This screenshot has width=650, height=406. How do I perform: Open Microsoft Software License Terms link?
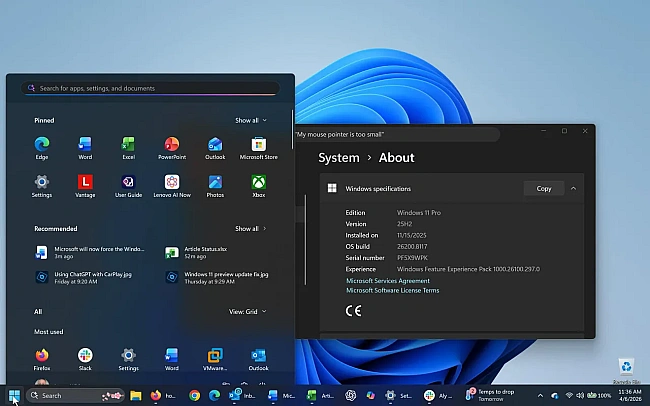[x=392, y=290]
